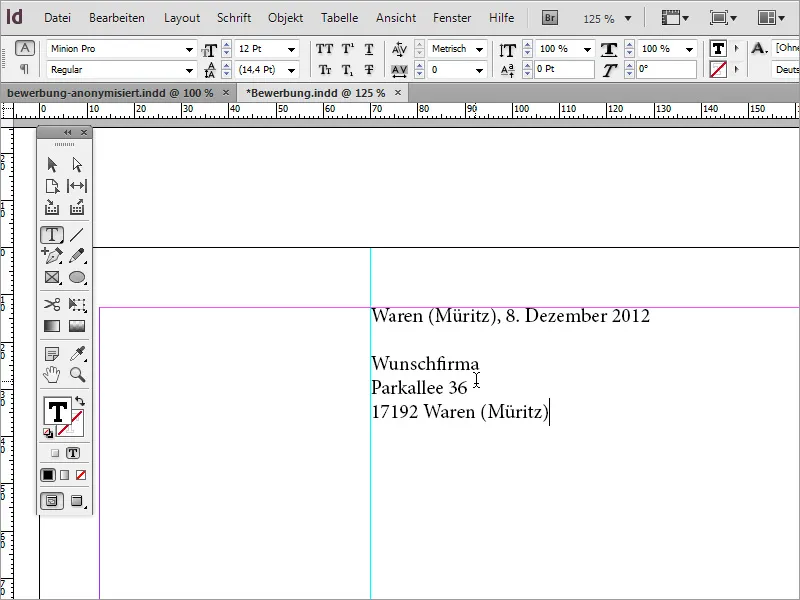Apply gradient button in toolbox
Screen dimensions: 800x600
[64, 475]
